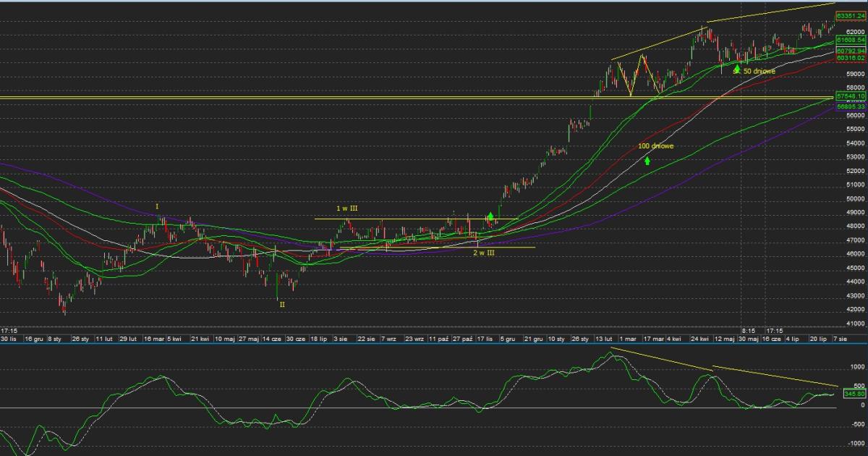Select the 61608.54 moving average price tag
The width and height of the screenshot is (868, 456).
click(x=851, y=41)
